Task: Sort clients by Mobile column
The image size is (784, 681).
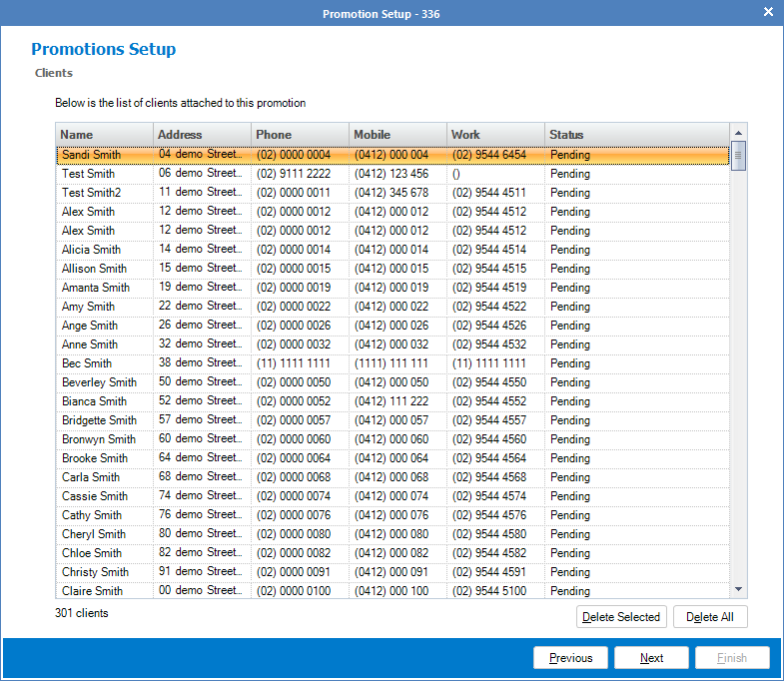Action: click(396, 135)
